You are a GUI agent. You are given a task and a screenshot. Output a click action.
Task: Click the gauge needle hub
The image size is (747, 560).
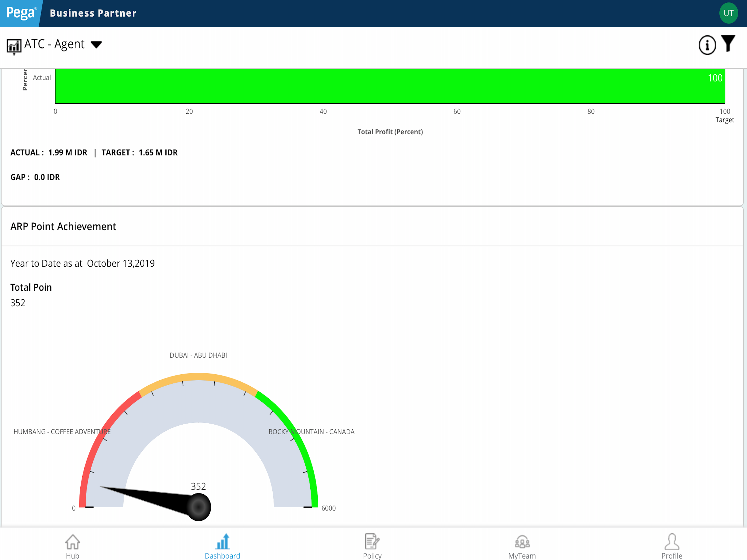click(199, 507)
